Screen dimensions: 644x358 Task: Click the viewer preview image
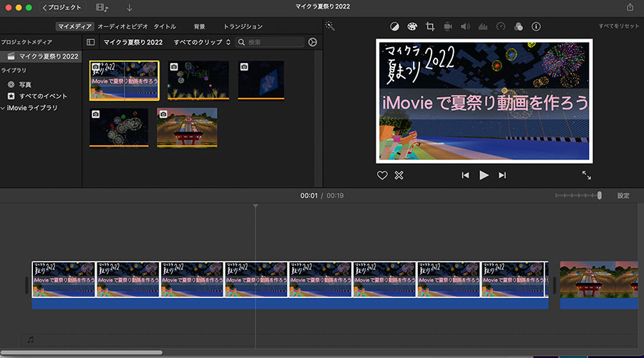pyautogui.click(x=484, y=101)
